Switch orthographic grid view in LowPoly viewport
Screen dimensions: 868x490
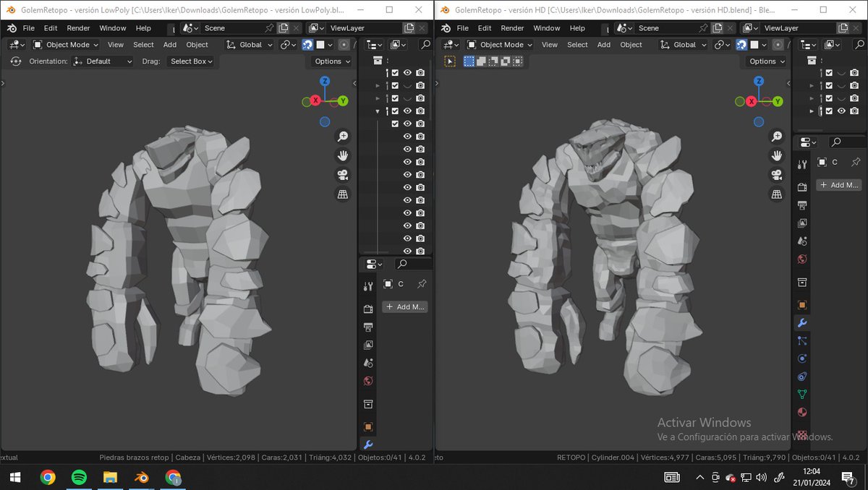tap(342, 194)
